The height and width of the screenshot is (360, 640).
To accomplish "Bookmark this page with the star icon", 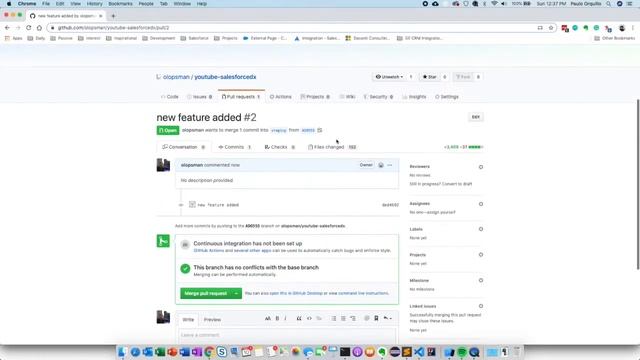I will 551,28.
